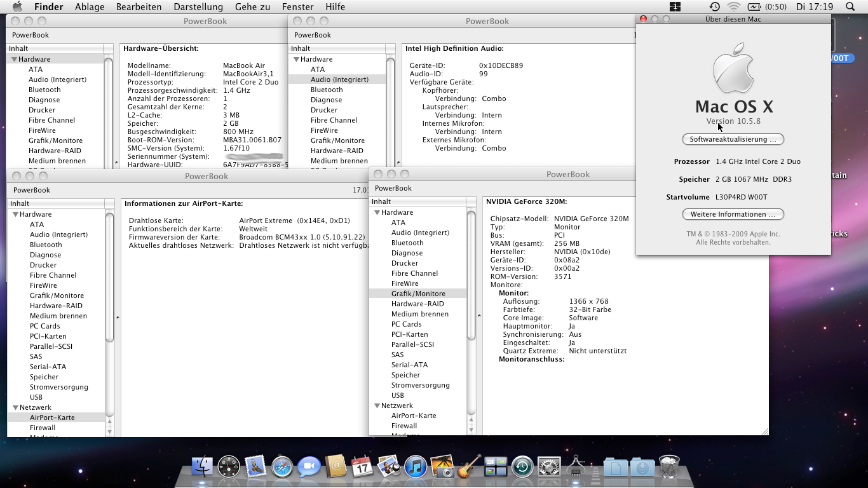Screen dimensions: 868x488
Task: Click the Softwareaktualisierung button
Action: point(733,139)
